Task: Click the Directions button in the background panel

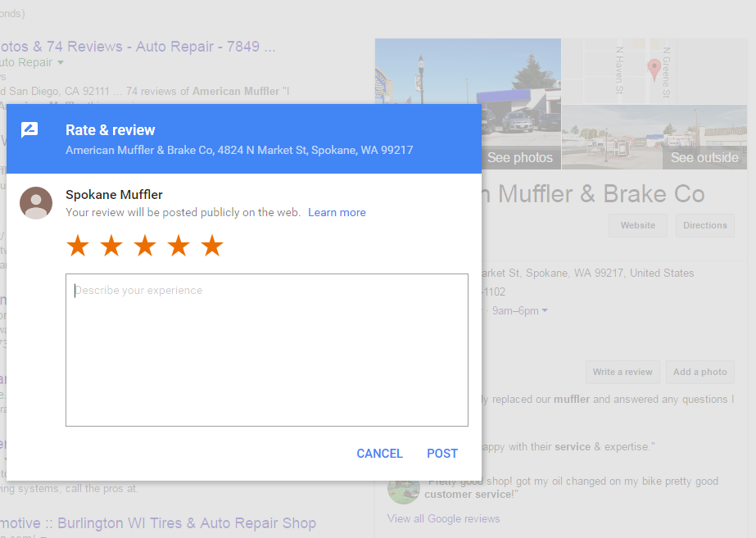Action: (705, 226)
